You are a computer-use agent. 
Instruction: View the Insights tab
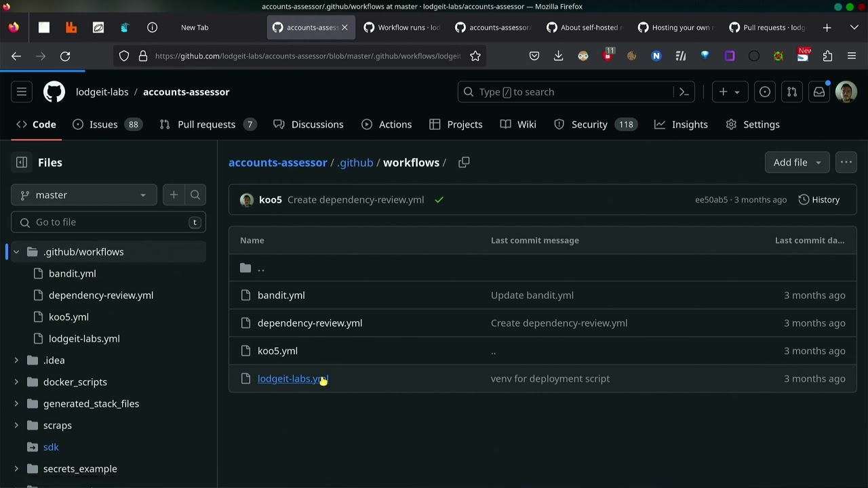tap(681, 124)
